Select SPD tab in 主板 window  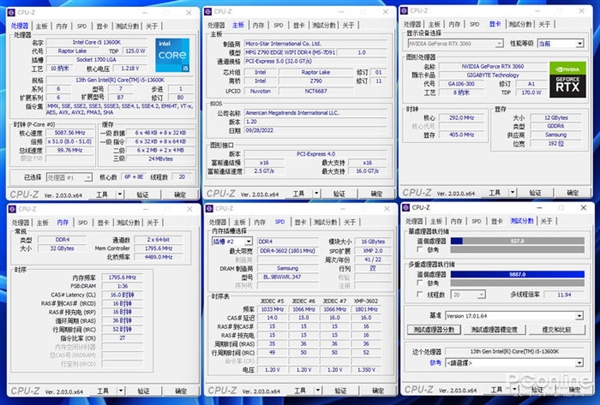click(x=278, y=25)
